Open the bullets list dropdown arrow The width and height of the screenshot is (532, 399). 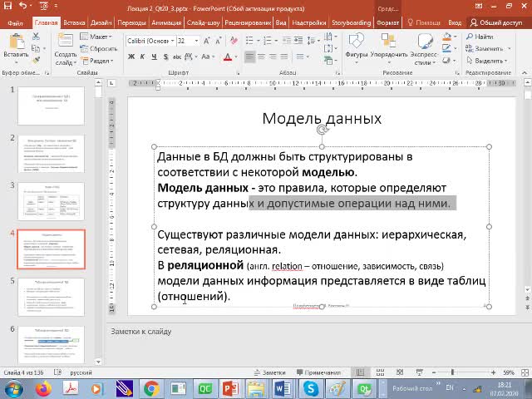click(x=259, y=41)
